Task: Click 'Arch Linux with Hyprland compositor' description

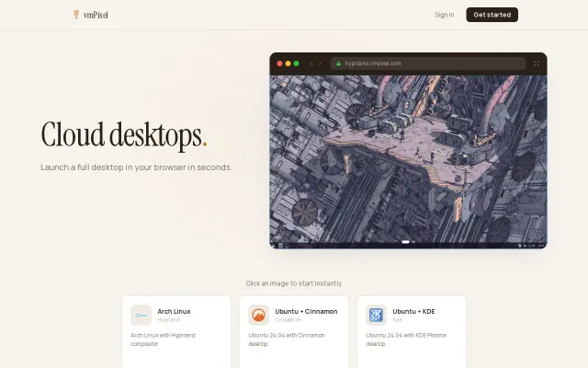Action: [164, 339]
